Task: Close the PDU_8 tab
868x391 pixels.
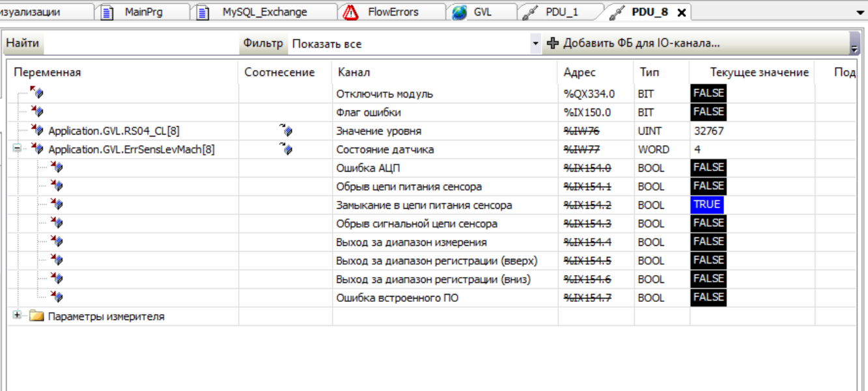Action: [x=682, y=12]
